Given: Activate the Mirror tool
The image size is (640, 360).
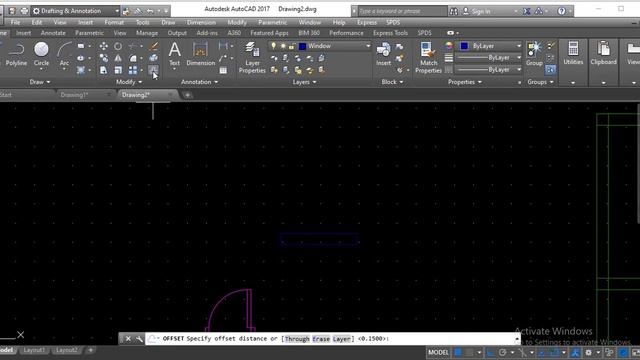Looking at the screenshot, I should pyautogui.click(x=118, y=58).
